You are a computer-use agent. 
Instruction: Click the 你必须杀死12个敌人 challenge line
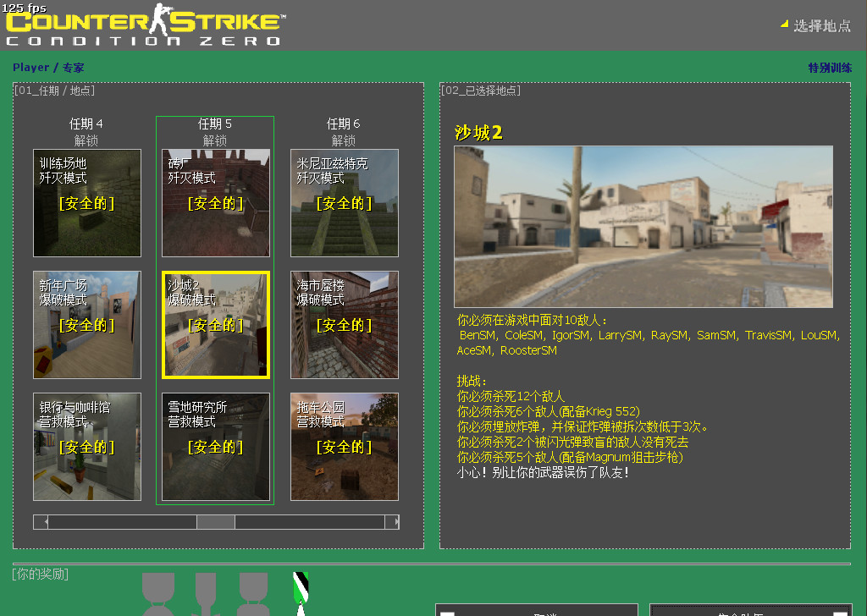511,396
